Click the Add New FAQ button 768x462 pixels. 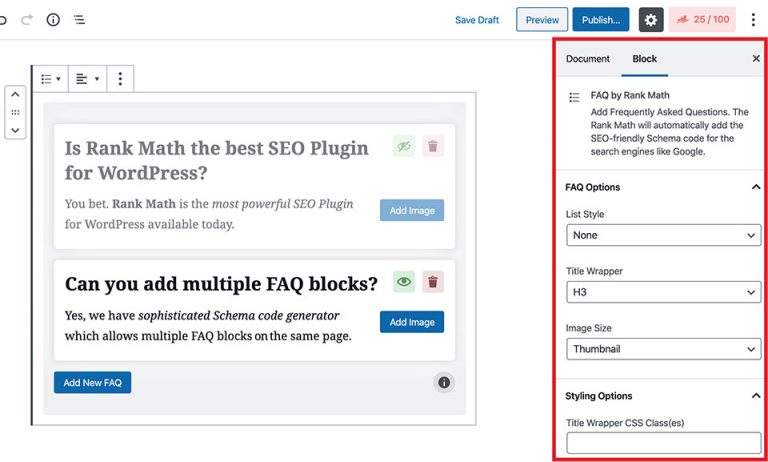pyautogui.click(x=92, y=382)
